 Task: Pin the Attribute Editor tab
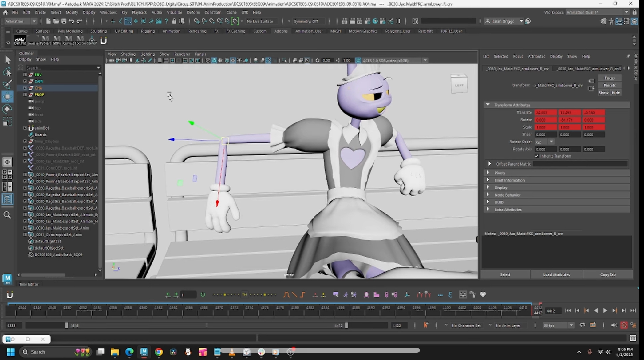(x=628, y=56)
